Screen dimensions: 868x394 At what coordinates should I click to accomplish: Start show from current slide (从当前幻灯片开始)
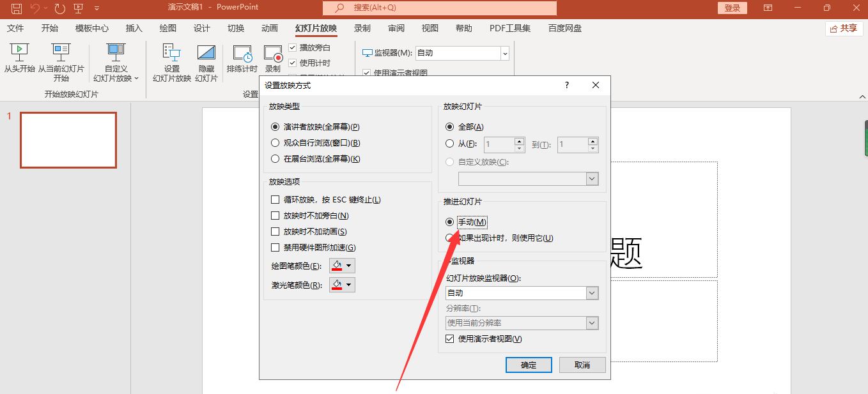point(60,61)
